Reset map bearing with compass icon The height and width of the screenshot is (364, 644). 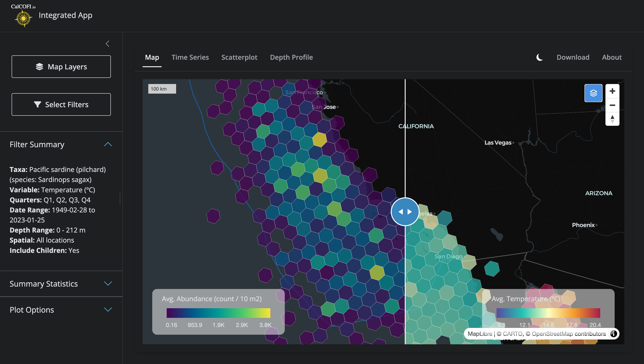tap(612, 119)
